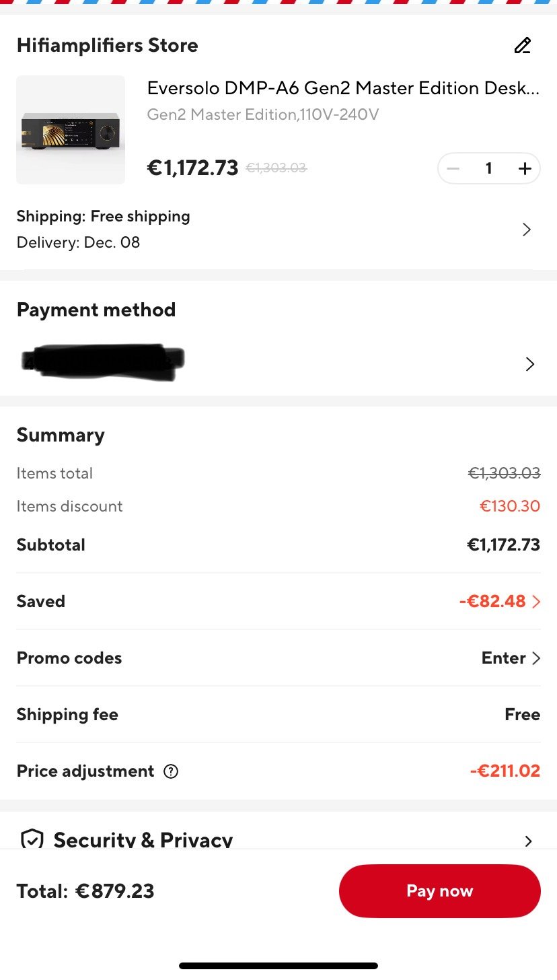The width and height of the screenshot is (557, 980).
Task: Decrease item quantity with the minus button
Action: (x=453, y=169)
